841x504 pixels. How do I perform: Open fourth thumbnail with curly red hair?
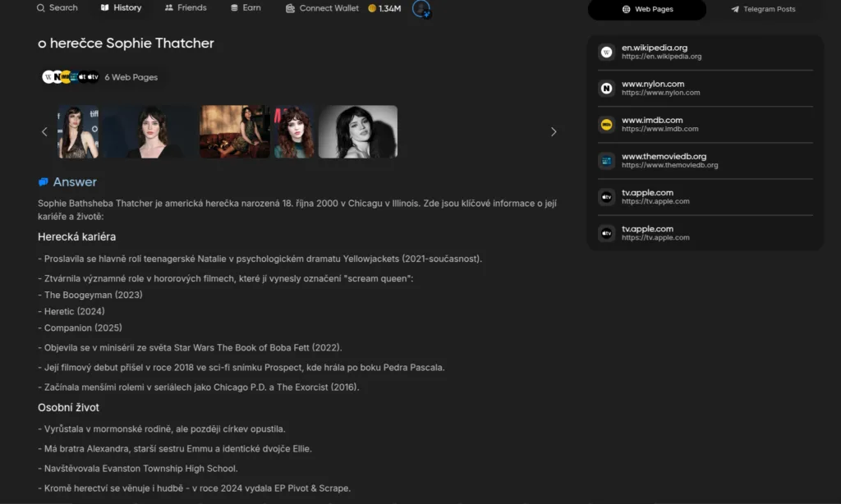coord(294,131)
